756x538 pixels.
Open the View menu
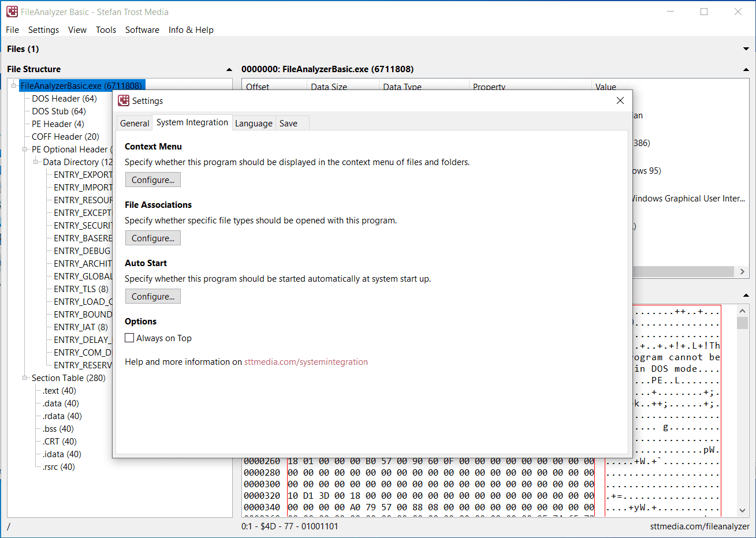click(77, 30)
